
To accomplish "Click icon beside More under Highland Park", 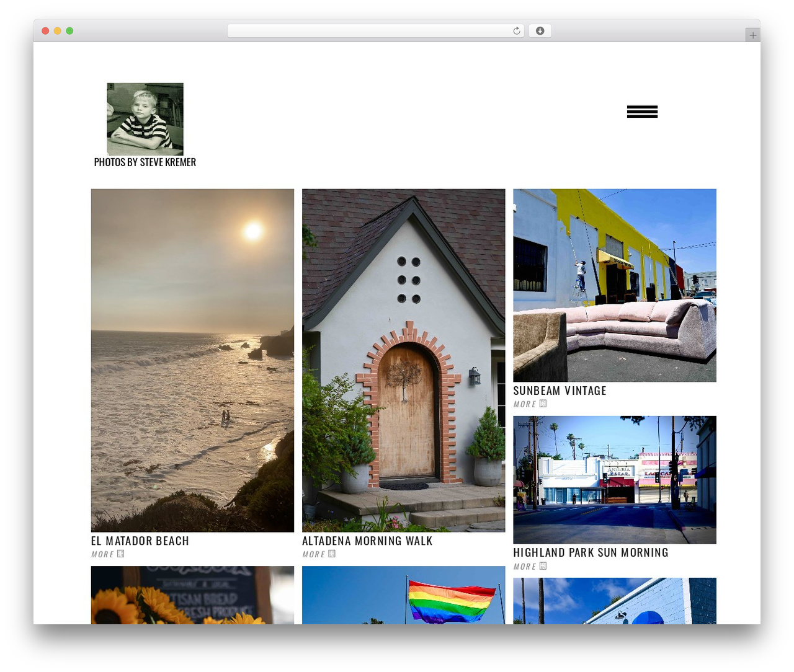I will point(543,566).
